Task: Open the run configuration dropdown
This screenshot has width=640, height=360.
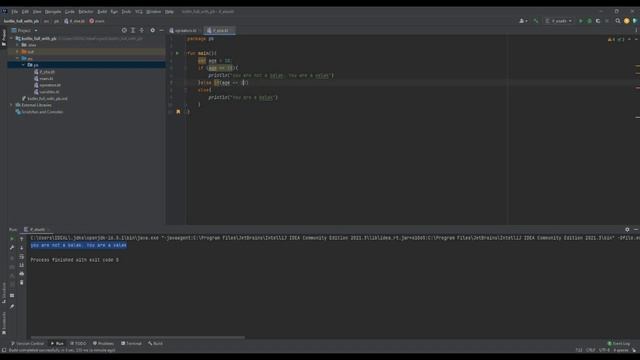Action: point(559,21)
